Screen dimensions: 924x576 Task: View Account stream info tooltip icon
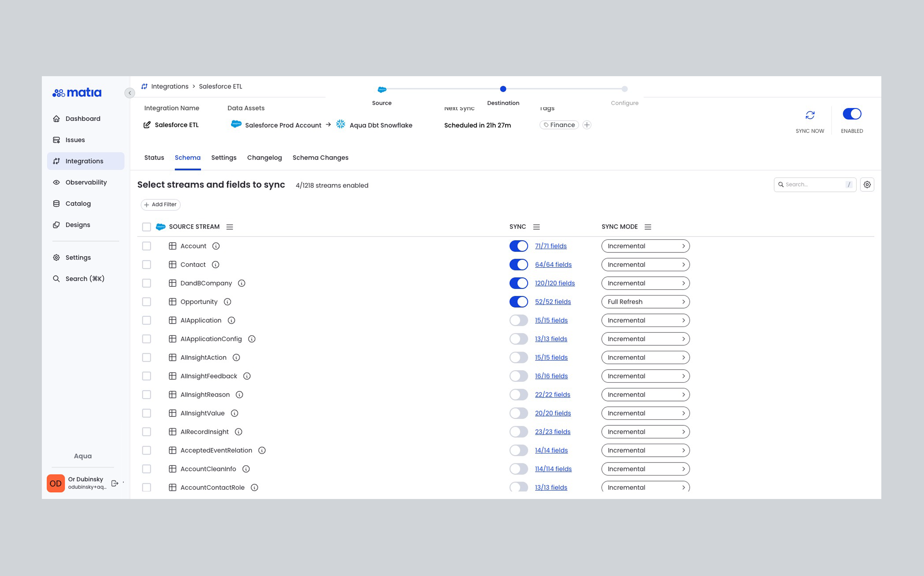(x=216, y=246)
